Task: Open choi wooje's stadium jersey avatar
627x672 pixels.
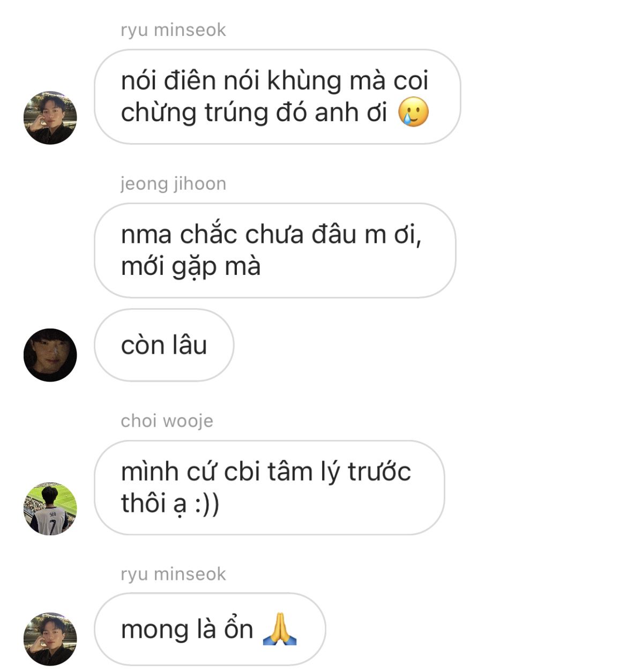Action: (x=50, y=509)
